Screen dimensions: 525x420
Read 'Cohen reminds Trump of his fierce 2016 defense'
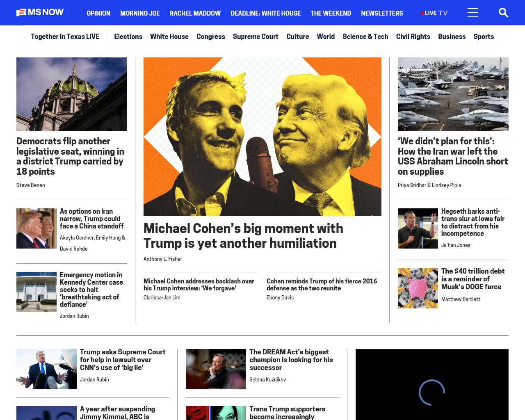pyautogui.click(x=322, y=285)
